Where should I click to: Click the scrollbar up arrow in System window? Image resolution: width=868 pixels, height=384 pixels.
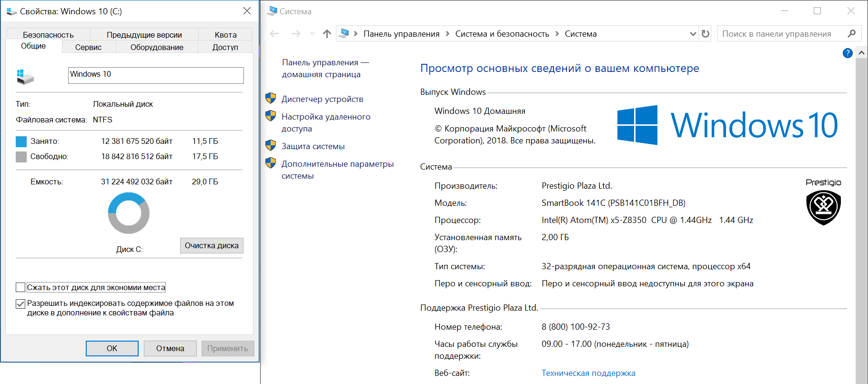[861, 53]
